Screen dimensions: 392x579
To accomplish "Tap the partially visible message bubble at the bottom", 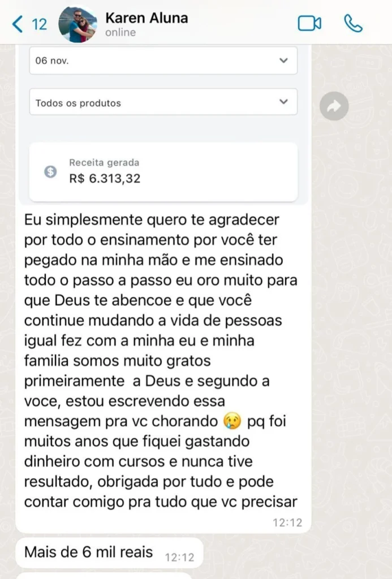I will coord(103,576).
